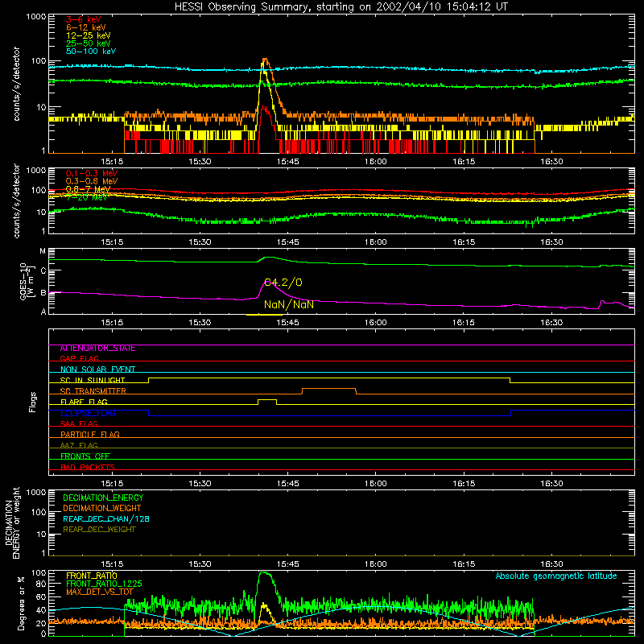Click the "FRONTS_OFF" flag label
This screenshot has height=644, width=644.
tap(85, 456)
